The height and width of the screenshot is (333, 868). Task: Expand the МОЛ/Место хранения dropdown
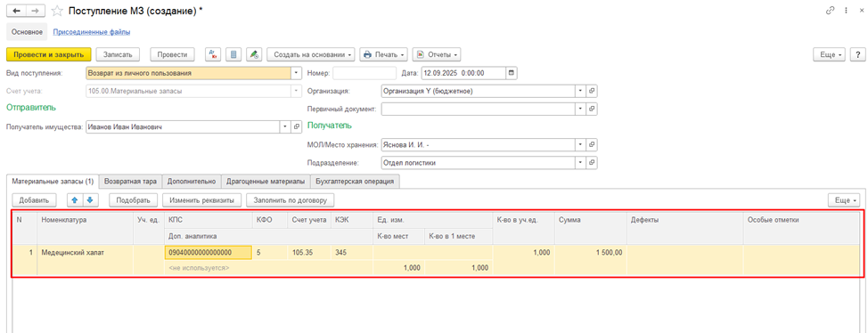580,145
